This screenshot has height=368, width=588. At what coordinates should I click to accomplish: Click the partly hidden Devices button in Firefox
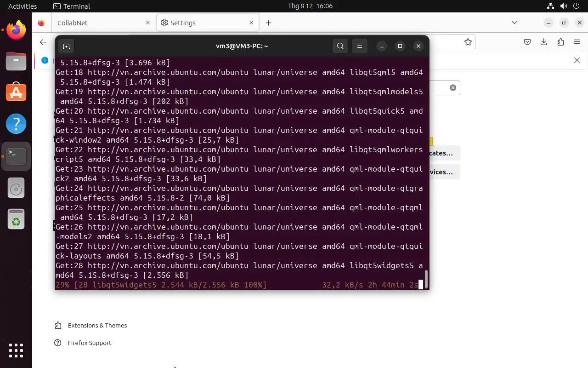(444, 172)
